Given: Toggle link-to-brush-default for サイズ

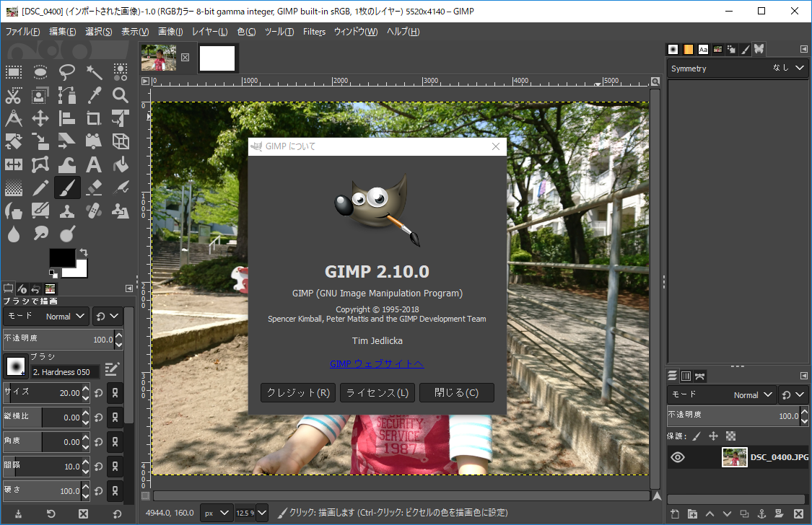Looking at the screenshot, I should [x=115, y=393].
